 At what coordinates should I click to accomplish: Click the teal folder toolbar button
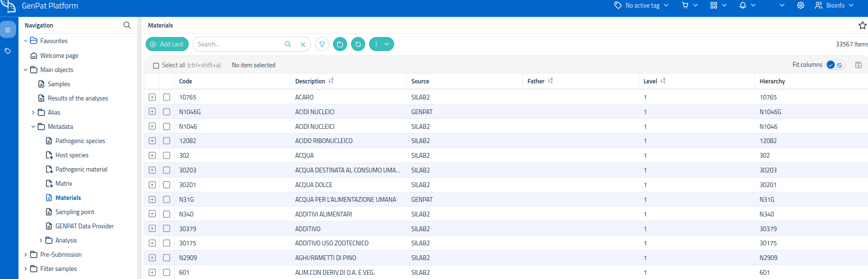pyautogui.click(x=340, y=44)
